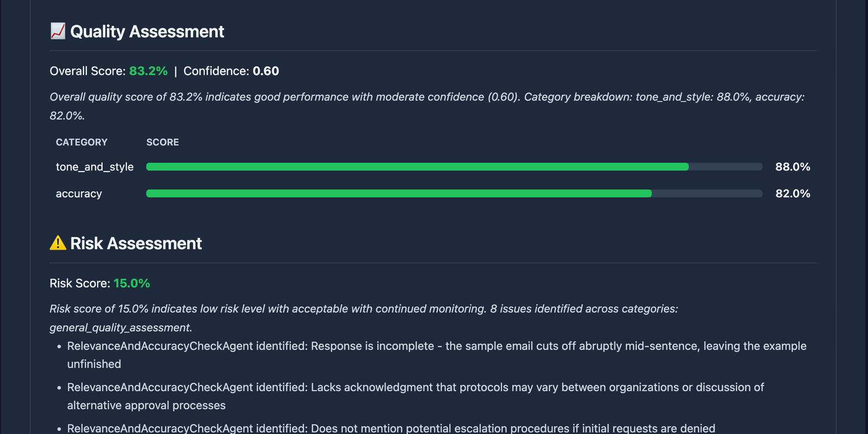
Task: Click the warning triangle icon beside Risk Assessment
Action: tap(58, 243)
